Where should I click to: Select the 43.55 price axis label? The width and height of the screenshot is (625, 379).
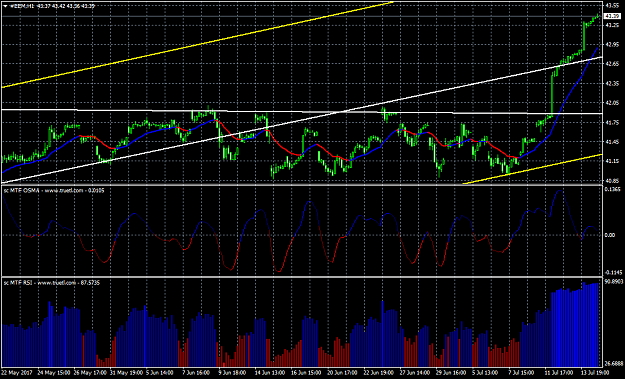point(611,6)
